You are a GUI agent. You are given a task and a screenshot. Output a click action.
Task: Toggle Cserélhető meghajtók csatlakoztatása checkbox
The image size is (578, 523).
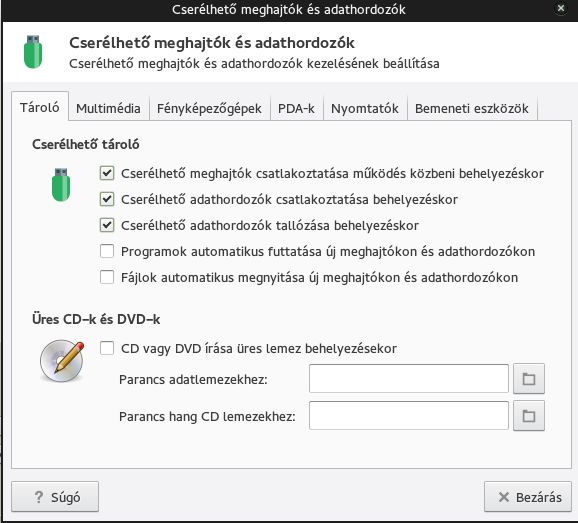coord(107,173)
